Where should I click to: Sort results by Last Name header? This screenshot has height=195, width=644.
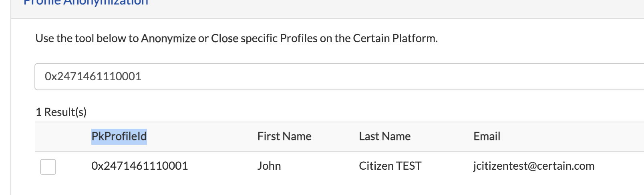point(385,136)
